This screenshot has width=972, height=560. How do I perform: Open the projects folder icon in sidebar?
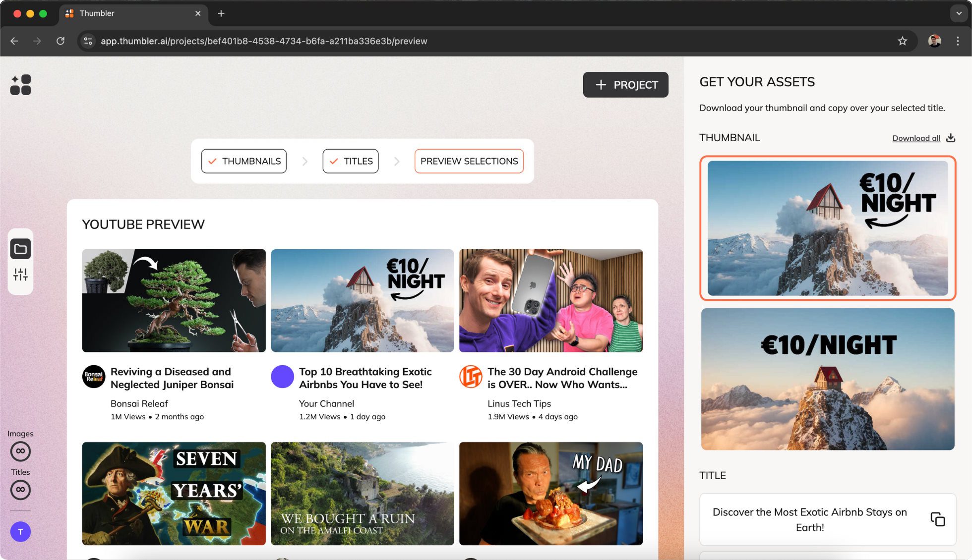pyautogui.click(x=20, y=249)
